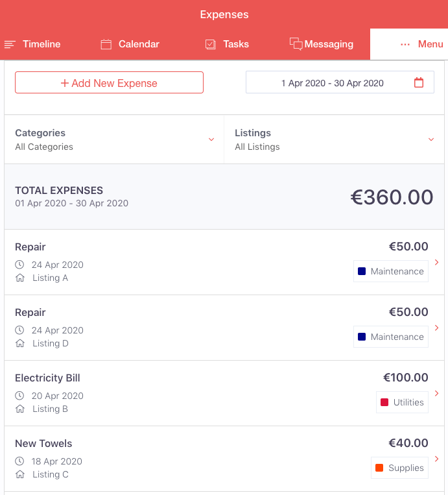Click the Tasks checkmark icon
Image resolution: width=448 pixels, height=495 pixels.
[x=211, y=44]
